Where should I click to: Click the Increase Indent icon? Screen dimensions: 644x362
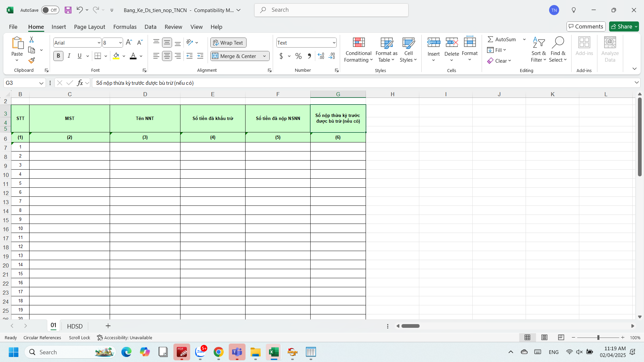(x=200, y=56)
